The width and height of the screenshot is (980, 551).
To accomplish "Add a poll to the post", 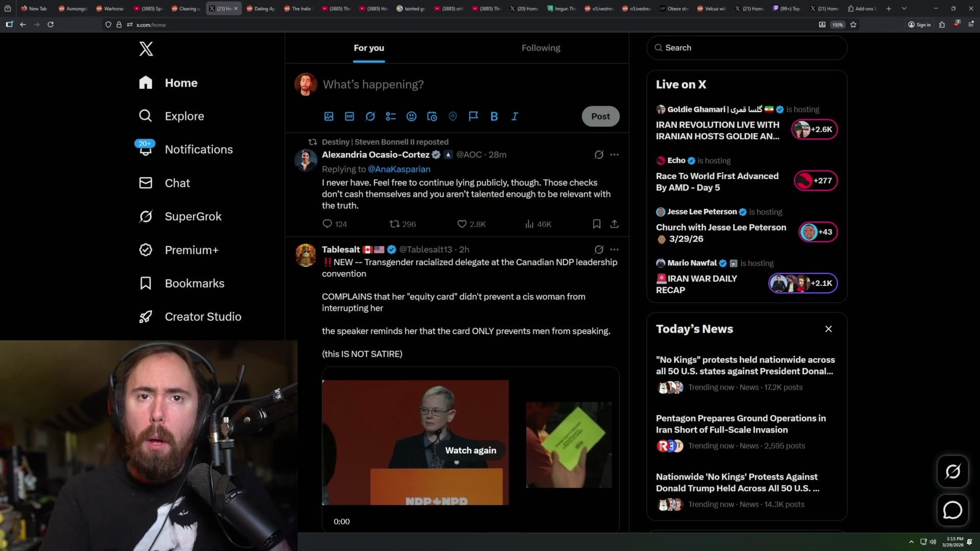I will coord(390,116).
